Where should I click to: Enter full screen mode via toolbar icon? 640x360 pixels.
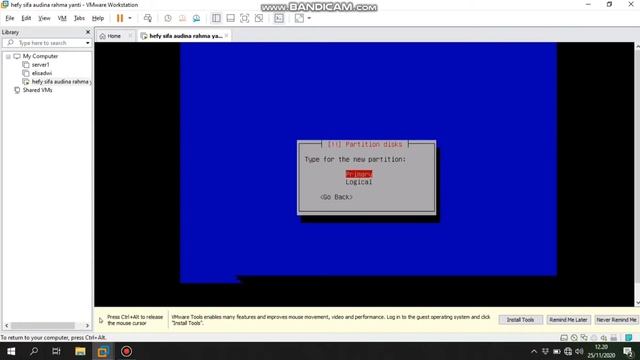[244, 18]
